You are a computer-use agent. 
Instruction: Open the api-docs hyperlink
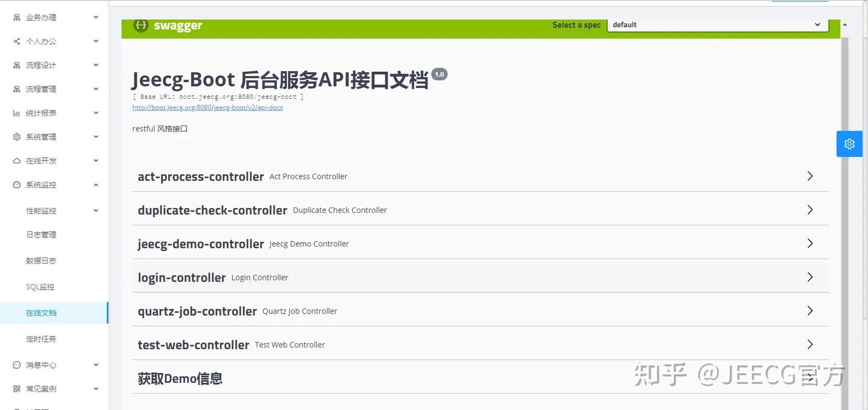207,107
